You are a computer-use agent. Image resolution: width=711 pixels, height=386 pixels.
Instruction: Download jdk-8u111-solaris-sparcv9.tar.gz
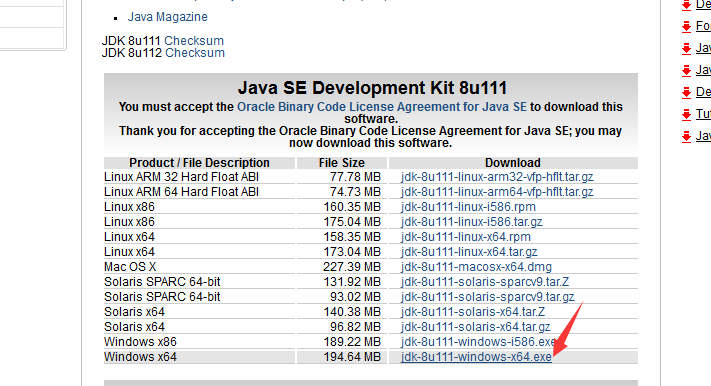pyautogui.click(x=487, y=297)
